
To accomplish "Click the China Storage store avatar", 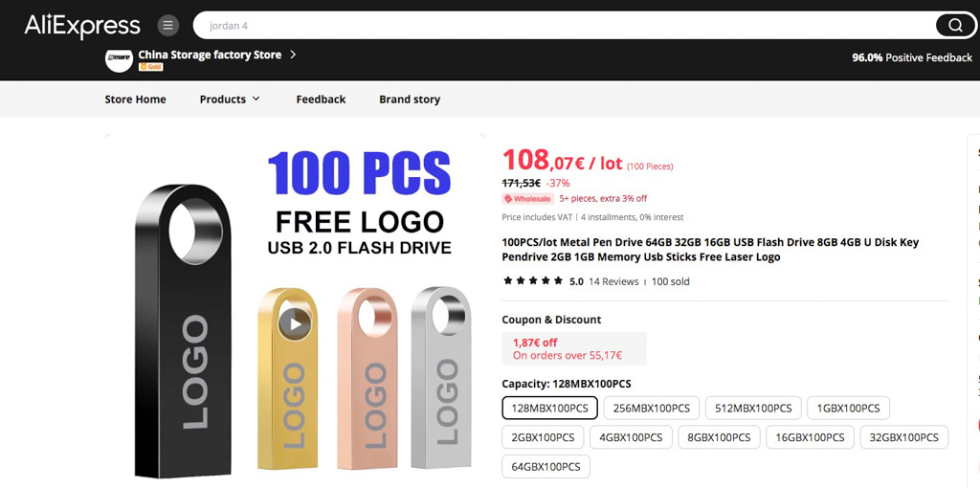I will pos(119,60).
